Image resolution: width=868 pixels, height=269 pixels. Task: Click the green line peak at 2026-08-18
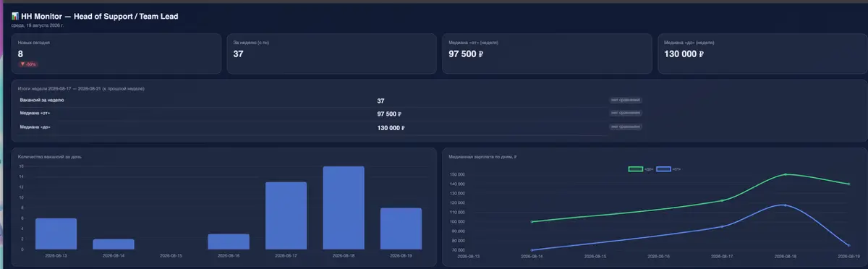pyautogui.click(x=786, y=174)
